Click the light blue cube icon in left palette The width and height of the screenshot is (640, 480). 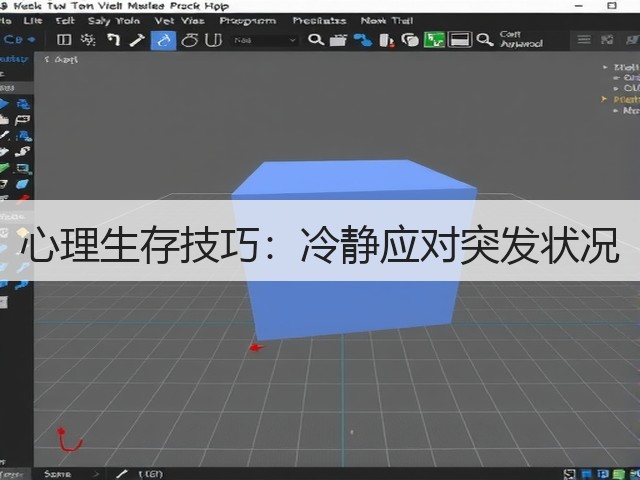22,184
